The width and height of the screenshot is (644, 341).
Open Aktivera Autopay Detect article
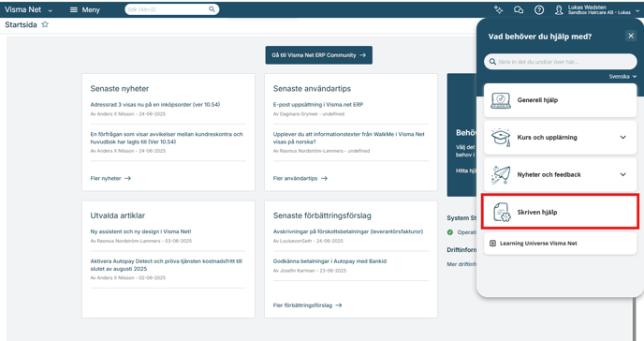point(167,265)
